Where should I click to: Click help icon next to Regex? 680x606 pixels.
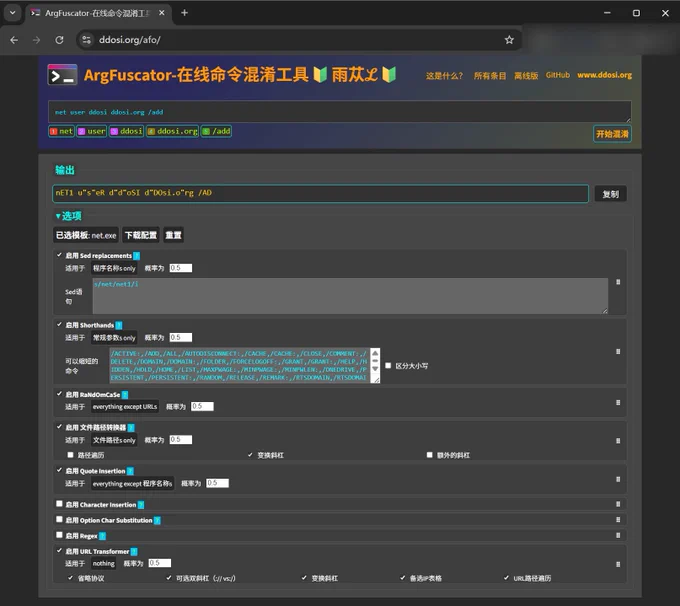coord(102,536)
